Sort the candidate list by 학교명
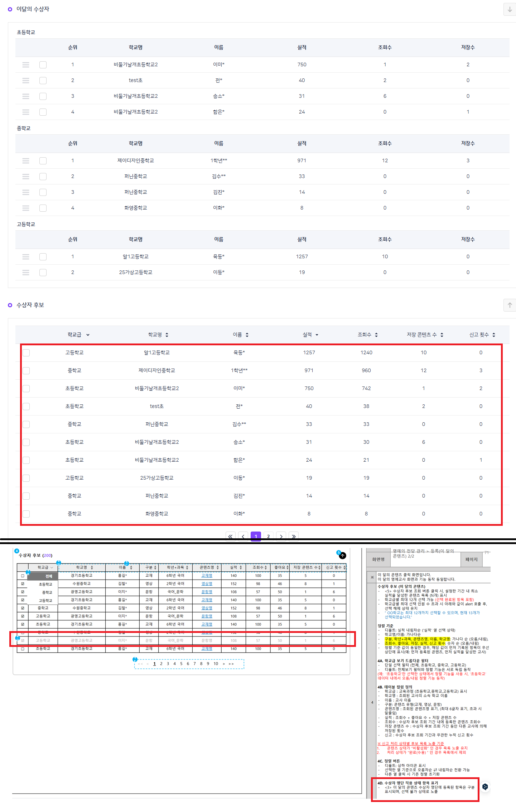 pyautogui.click(x=167, y=335)
